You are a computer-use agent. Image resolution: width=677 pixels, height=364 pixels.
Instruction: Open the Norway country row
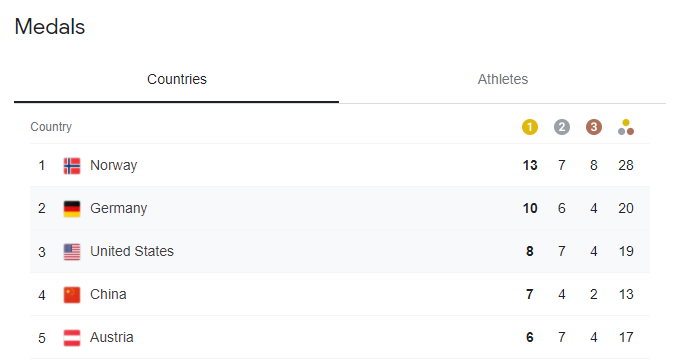pyautogui.click(x=340, y=165)
